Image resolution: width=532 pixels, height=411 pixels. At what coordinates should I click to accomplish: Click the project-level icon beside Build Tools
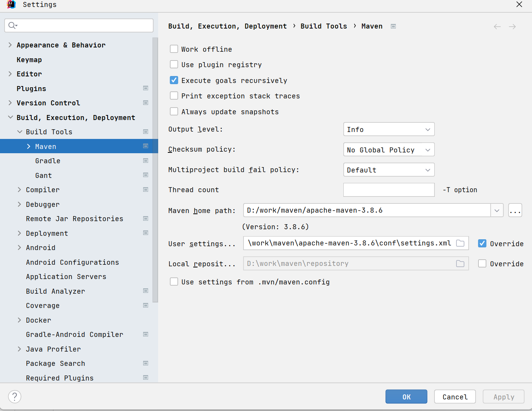145,132
